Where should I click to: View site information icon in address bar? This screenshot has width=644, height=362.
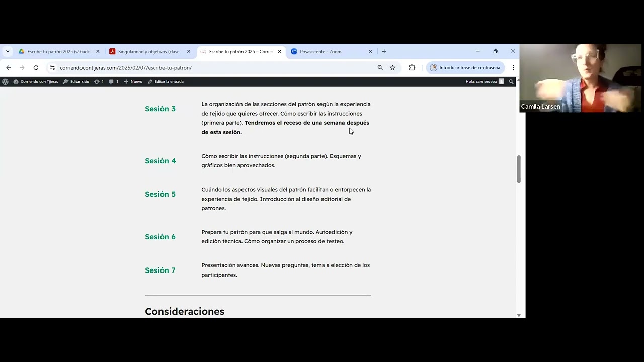point(52,67)
